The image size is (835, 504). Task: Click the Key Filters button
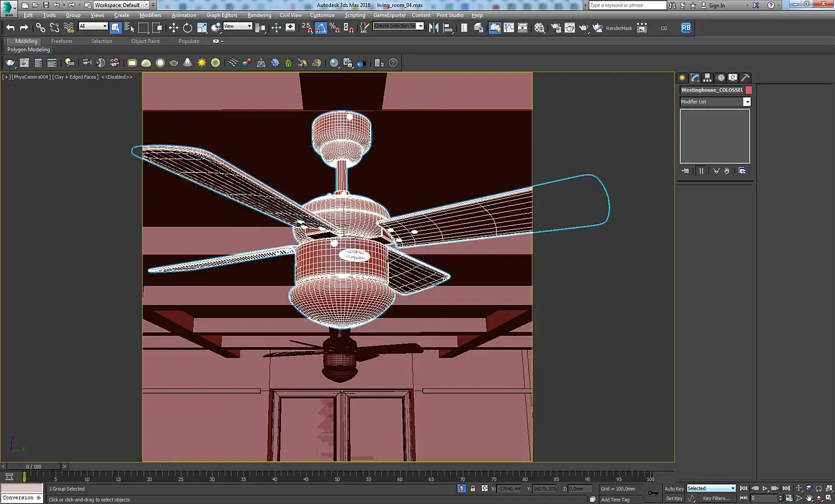pos(716,498)
